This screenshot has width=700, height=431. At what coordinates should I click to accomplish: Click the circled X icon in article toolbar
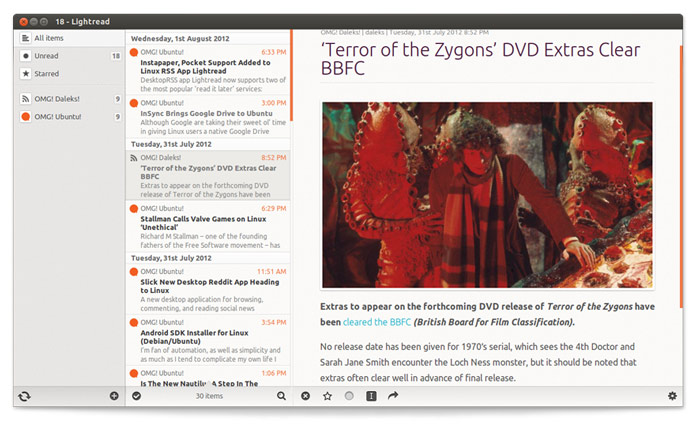click(x=306, y=397)
